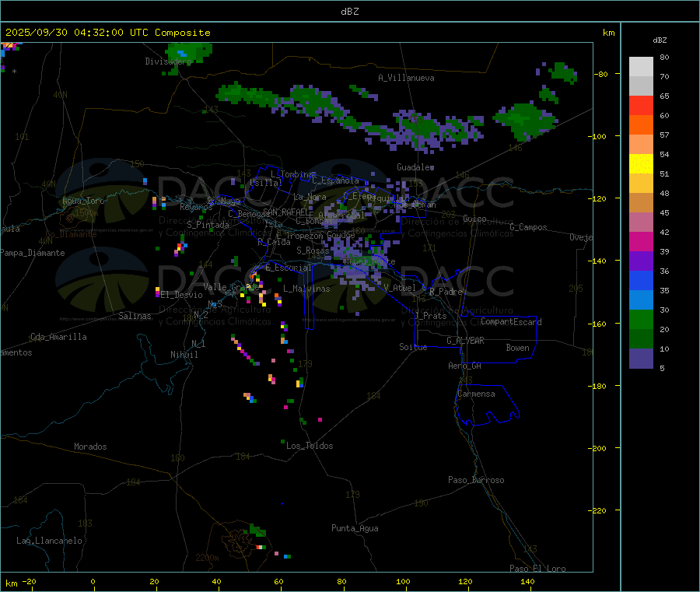This screenshot has width=700, height=592.
Task: Click the 'L_Malvinas' map label
Action: pyautogui.click(x=306, y=289)
